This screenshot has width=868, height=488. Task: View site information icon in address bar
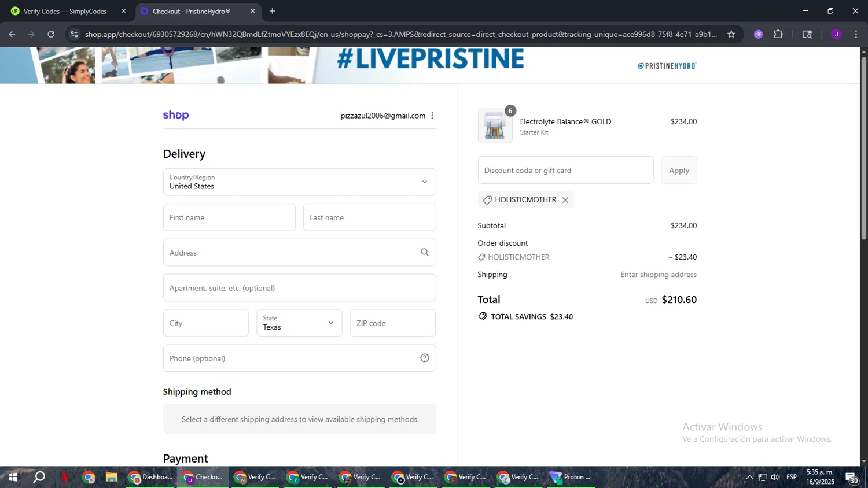(74, 34)
